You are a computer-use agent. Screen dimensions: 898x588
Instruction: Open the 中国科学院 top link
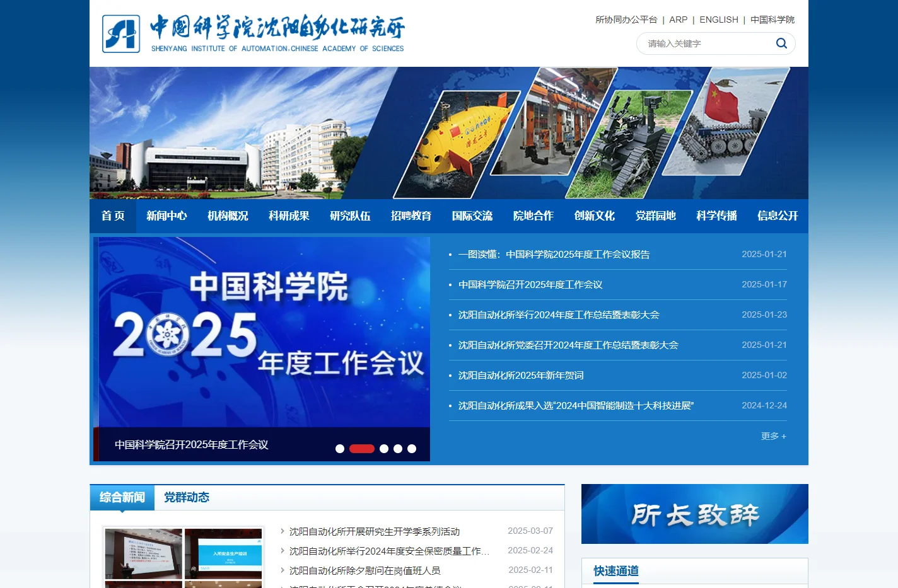(x=773, y=20)
